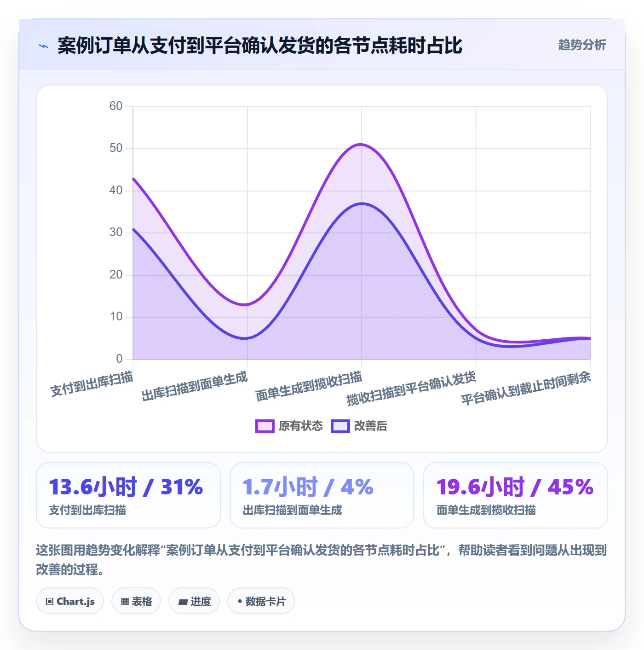Toggle the 原有状态 legend swatch
This screenshot has height=650, width=644.
coord(265,426)
